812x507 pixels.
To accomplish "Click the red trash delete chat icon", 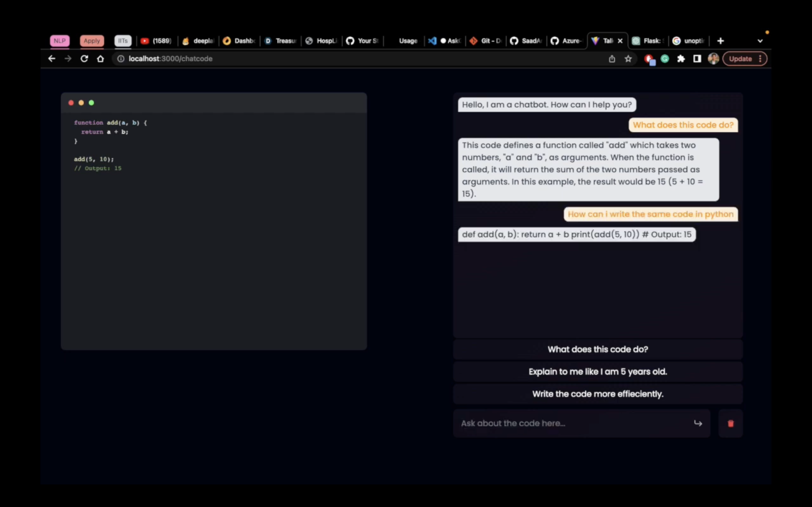I will tap(731, 423).
